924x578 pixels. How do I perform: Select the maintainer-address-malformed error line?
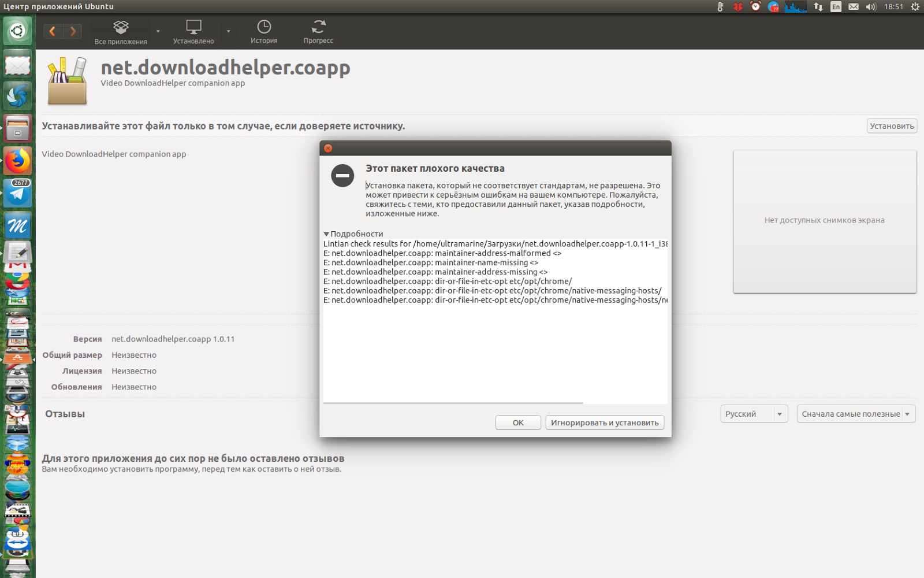tap(442, 253)
